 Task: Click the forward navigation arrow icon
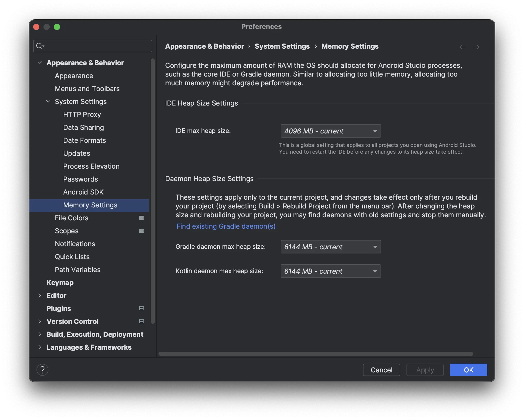pos(476,47)
